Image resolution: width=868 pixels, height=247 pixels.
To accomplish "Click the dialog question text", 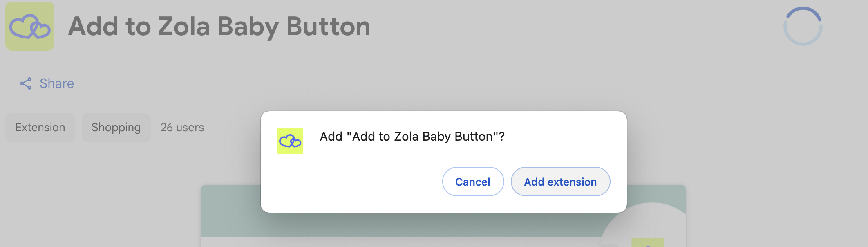I will (412, 137).
